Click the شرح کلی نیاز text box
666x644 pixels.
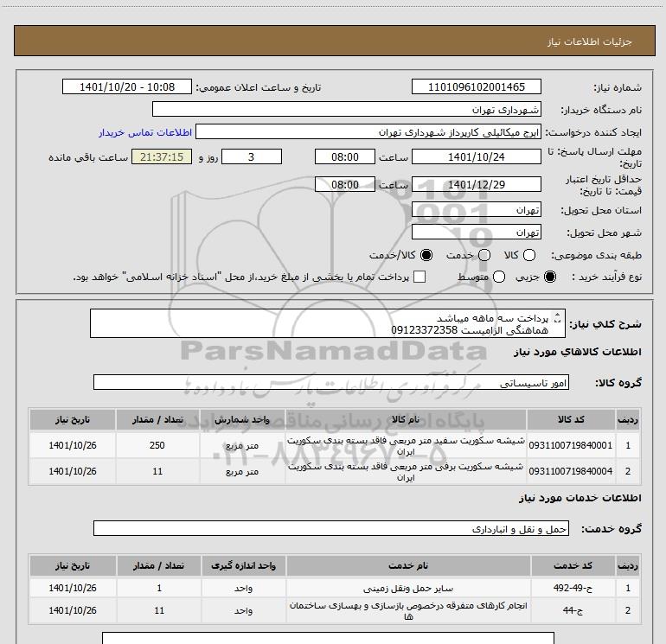pyautogui.click(x=328, y=323)
